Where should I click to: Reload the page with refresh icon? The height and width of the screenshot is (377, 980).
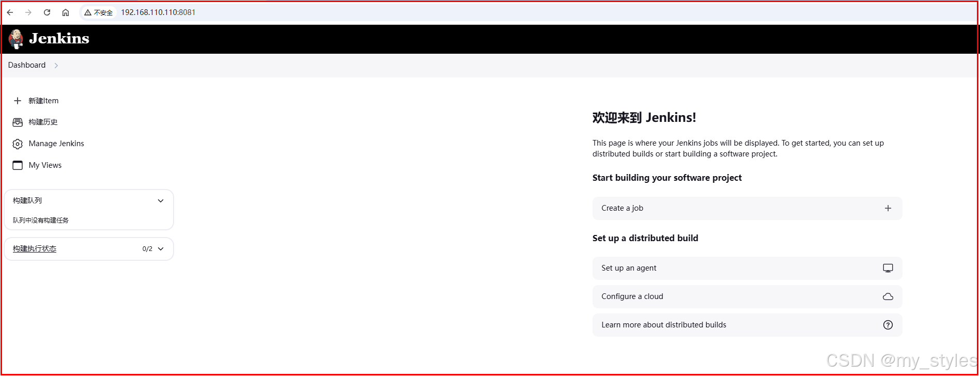tap(47, 12)
